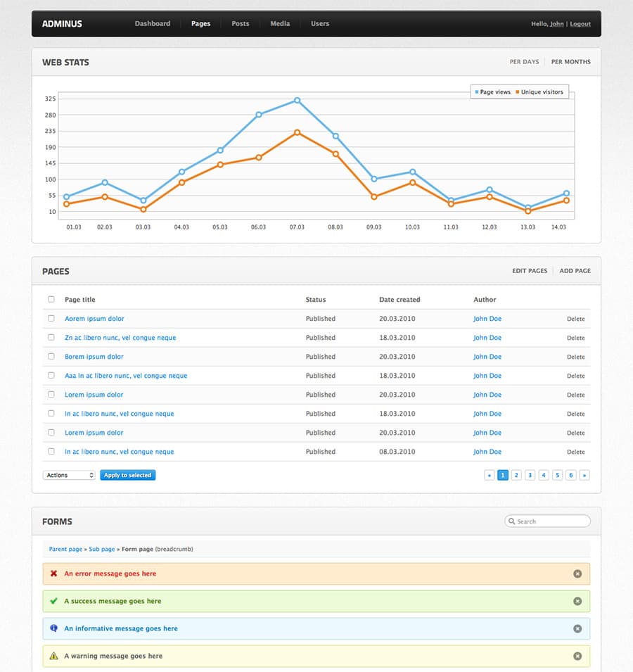This screenshot has height=672, width=633.
Task: Dismiss the error message close icon
Action: [x=577, y=573]
